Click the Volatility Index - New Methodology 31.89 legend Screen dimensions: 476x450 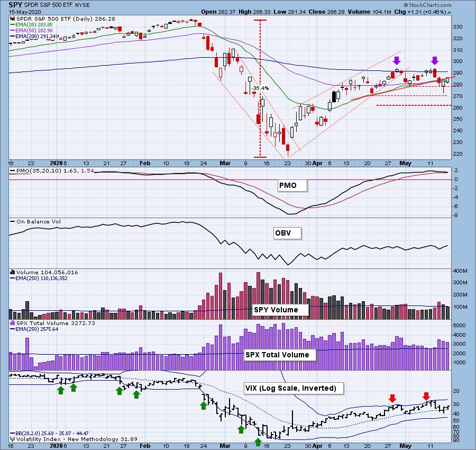[74, 439]
